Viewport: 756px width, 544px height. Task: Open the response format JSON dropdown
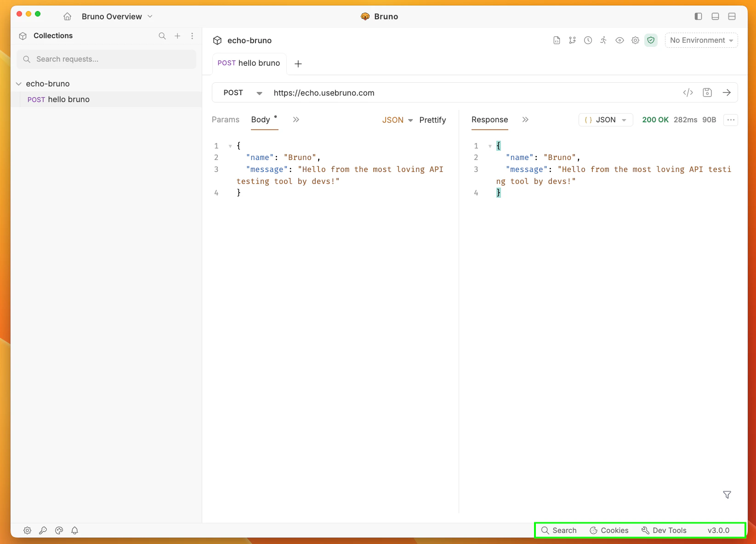pos(605,120)
